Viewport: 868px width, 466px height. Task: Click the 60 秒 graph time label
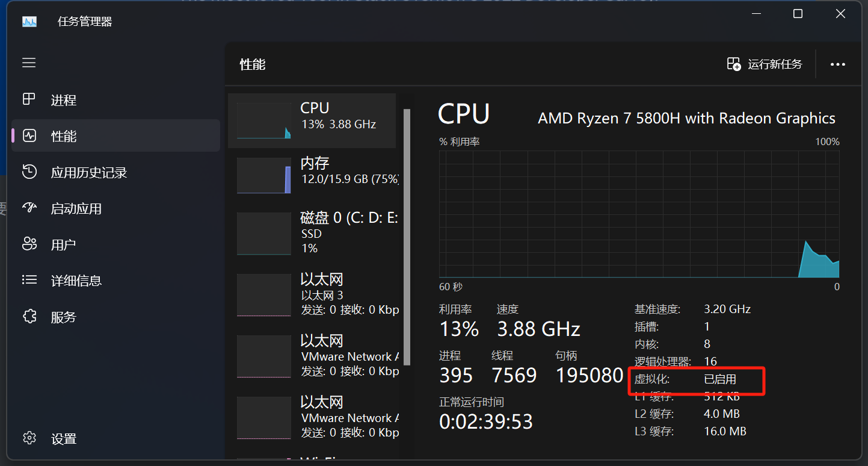pos(451,287)
